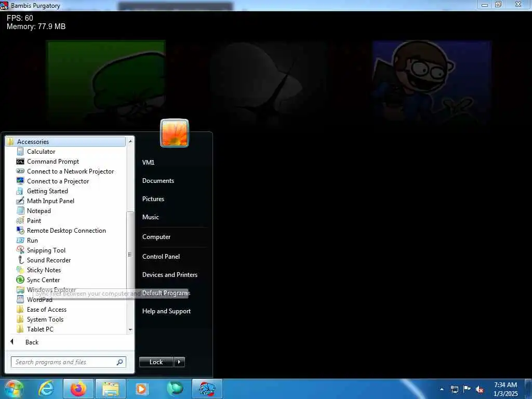The image size is (532, 399).
Task: Open Control Panel
Action: (x=161, y=257)
